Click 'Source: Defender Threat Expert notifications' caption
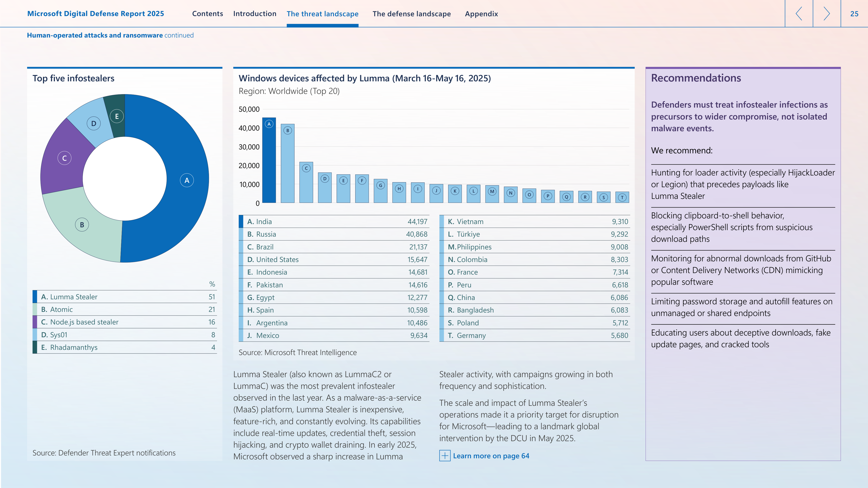 (104, 453)
